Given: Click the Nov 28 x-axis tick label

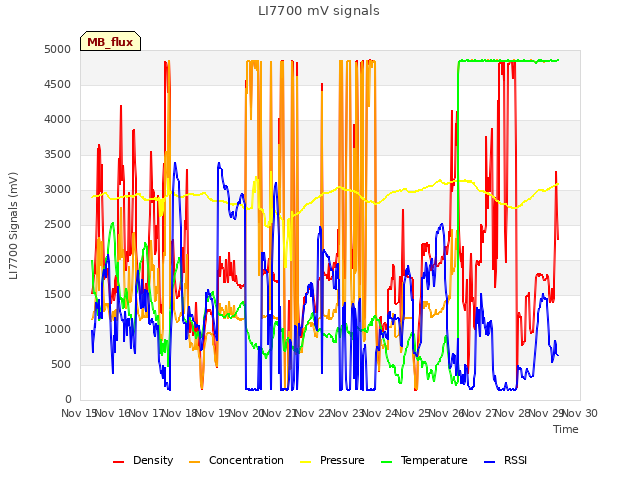Looking at the screenshot, I should coord(513,413).
